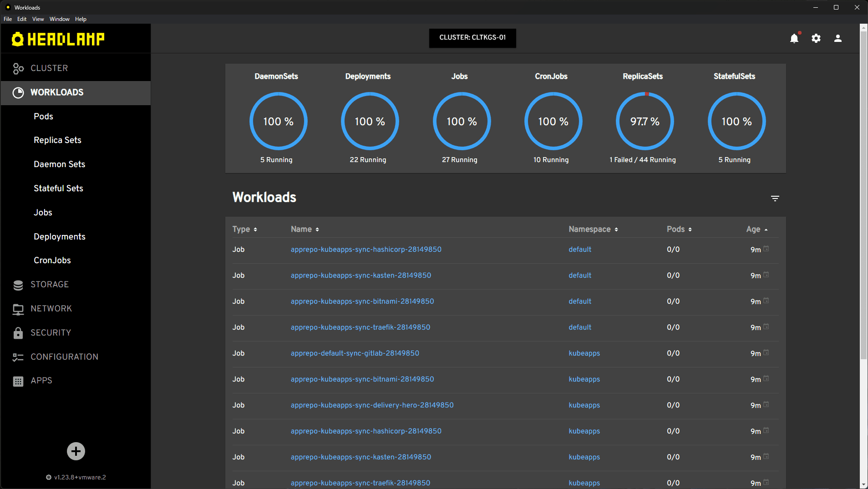Click the vertical scrollbar thumb
This screenshot has width=868, height=489.
click(863, 196)
